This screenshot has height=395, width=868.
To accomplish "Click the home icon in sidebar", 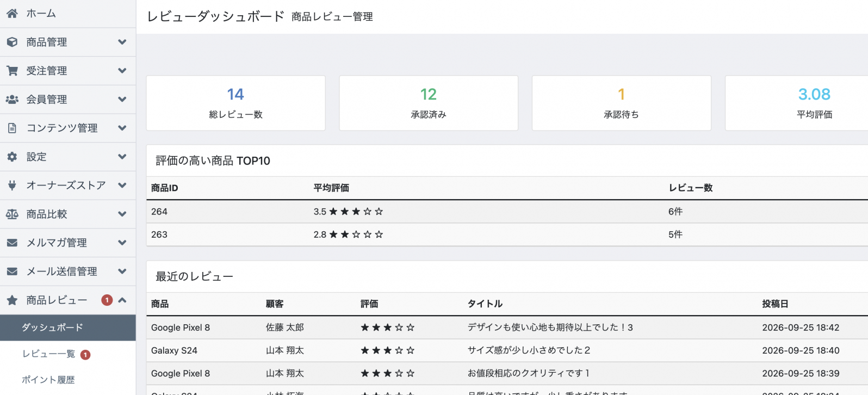I will point(12,14).
